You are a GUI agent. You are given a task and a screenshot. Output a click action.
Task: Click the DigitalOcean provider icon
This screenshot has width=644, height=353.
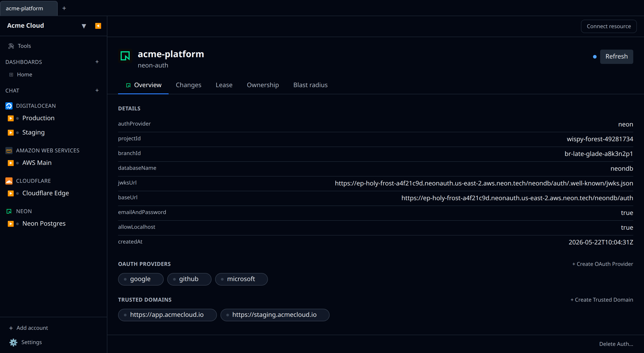pyautogui.click(x=9, y=106)
